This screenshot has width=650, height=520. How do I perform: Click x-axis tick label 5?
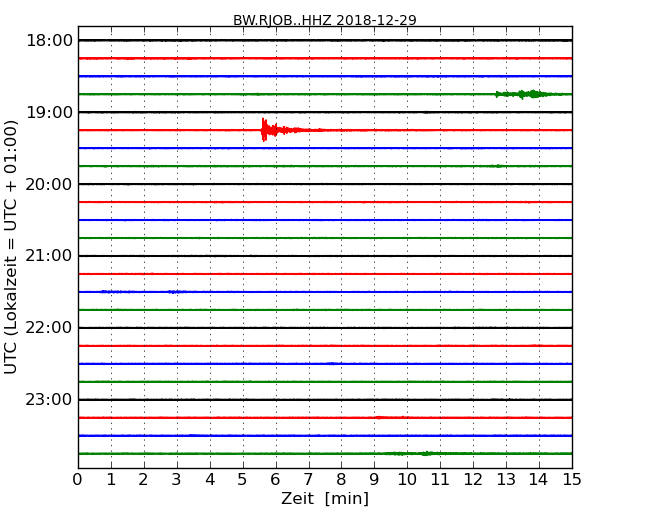click(x=243, y=480)
